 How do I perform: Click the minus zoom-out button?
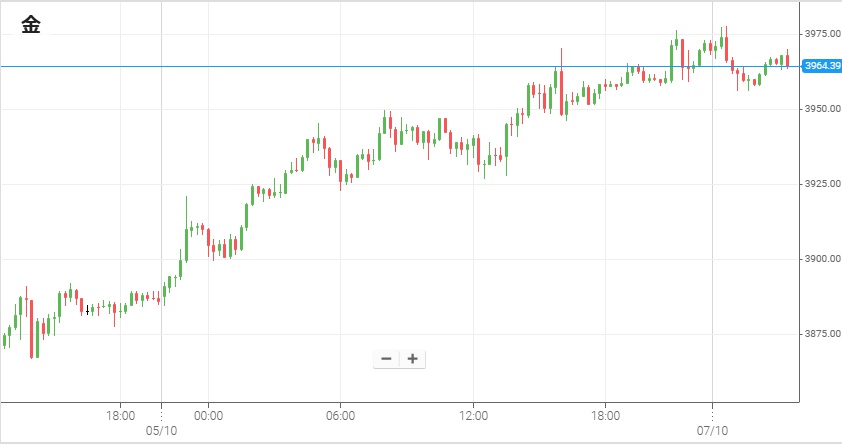point(386,359)
